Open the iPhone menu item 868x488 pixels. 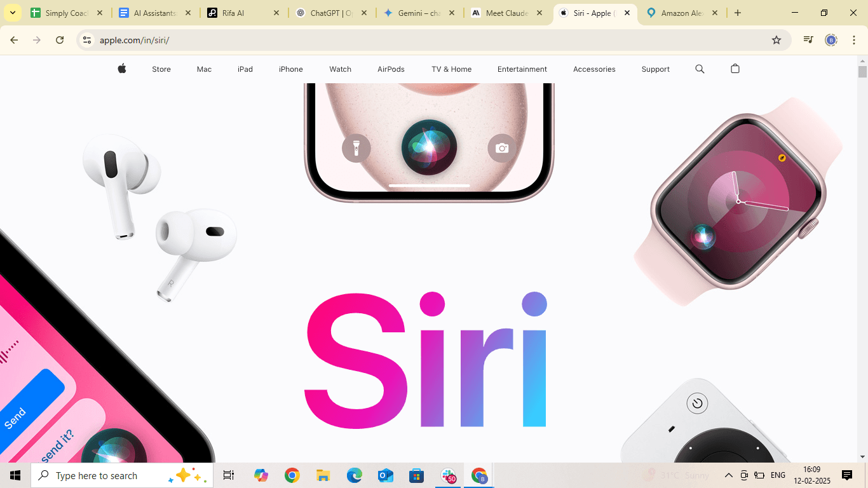[x=291, y=69]
